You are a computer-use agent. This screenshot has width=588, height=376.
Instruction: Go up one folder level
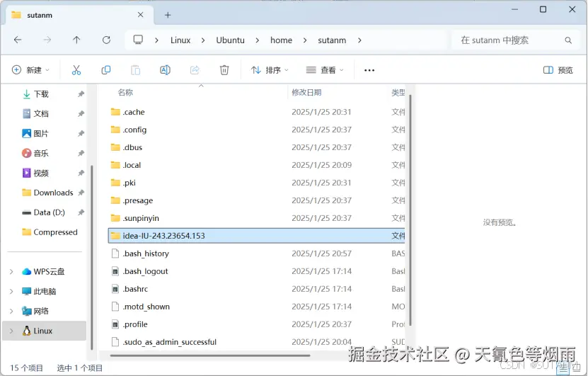click(x=76, y=40)
